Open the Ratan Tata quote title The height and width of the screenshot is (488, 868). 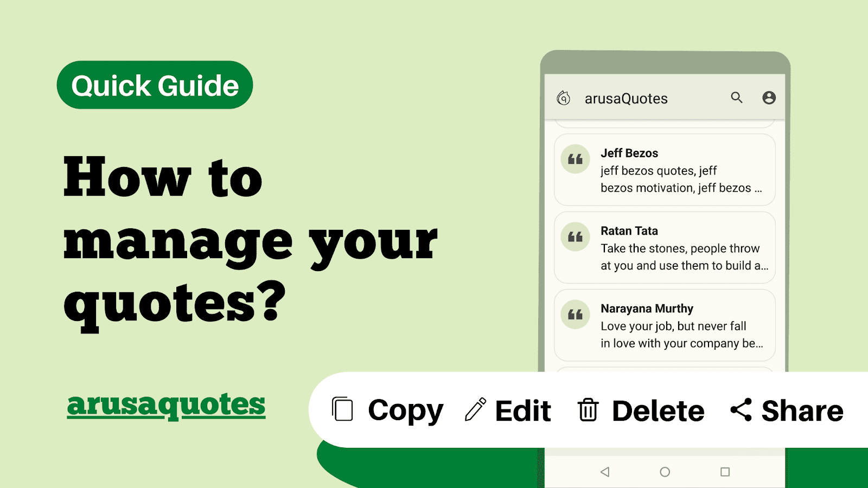pyautogui.click(x=629, y=231)
